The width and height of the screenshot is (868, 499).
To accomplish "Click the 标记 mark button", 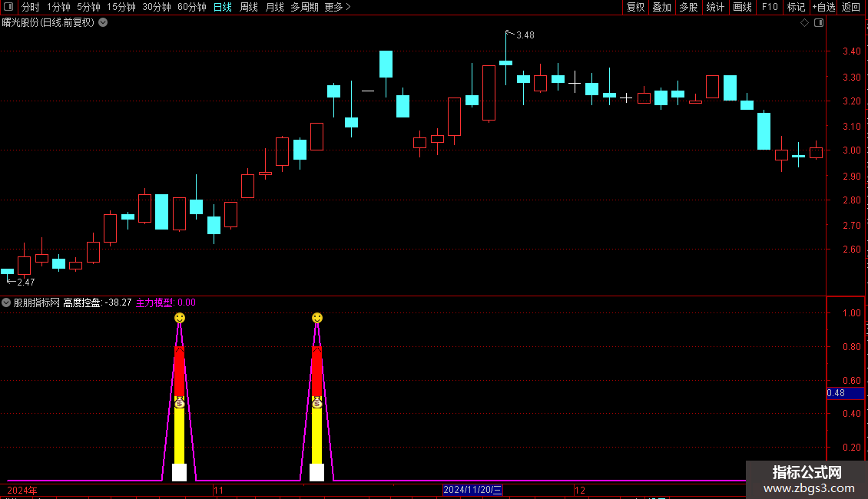I will coord(796,7).
